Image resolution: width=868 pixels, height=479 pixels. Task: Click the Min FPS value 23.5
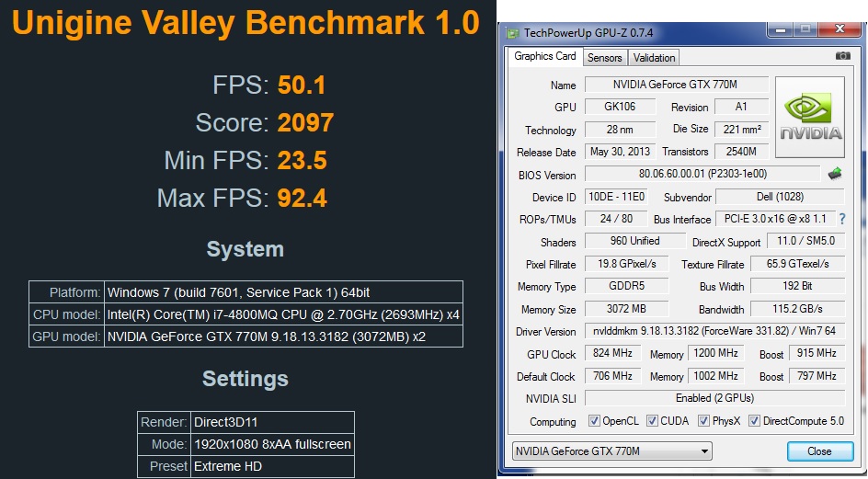(303, 161)
